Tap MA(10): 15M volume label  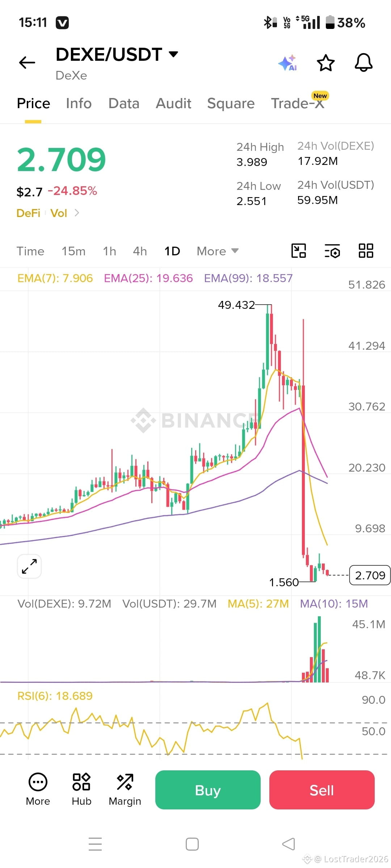click(334, 604)
